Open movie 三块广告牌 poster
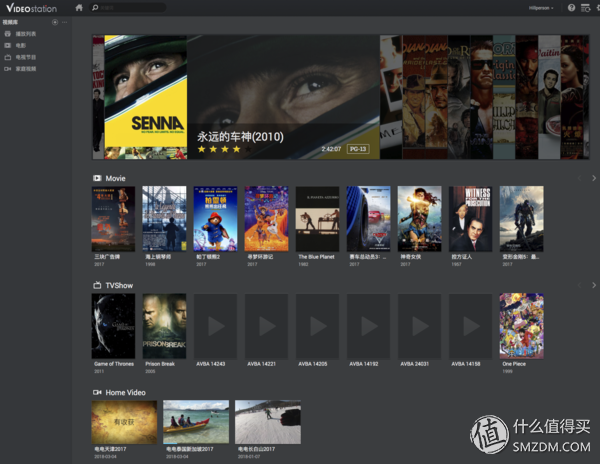Image resolution: width=600 pixels, height=464 pixels. click(113, 219)
